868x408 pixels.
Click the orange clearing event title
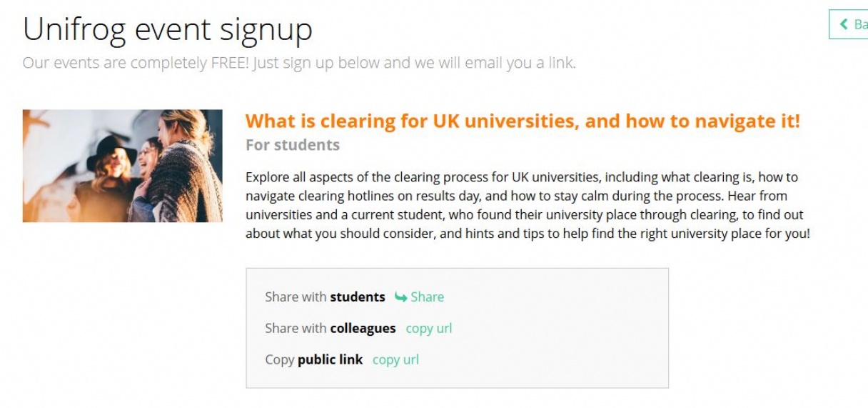tap(523, 121)
